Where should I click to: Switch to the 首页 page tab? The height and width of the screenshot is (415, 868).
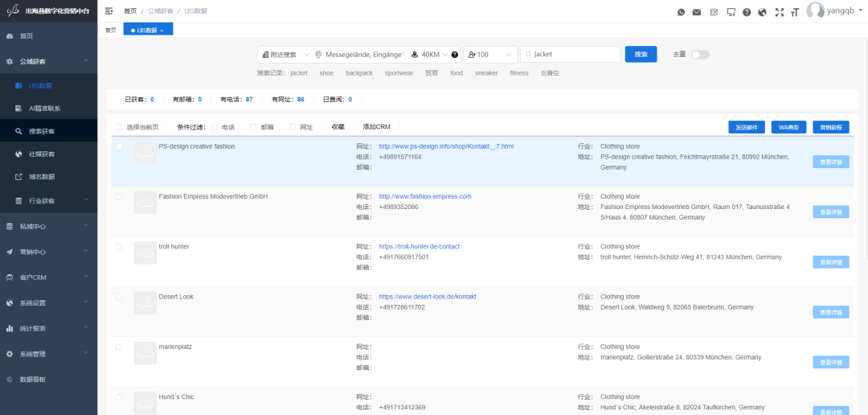pos(111,31)
